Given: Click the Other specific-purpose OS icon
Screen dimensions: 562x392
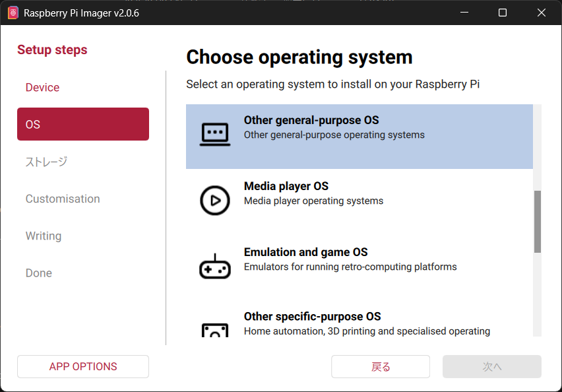Looking at the screenshot, I should (214, 329).
